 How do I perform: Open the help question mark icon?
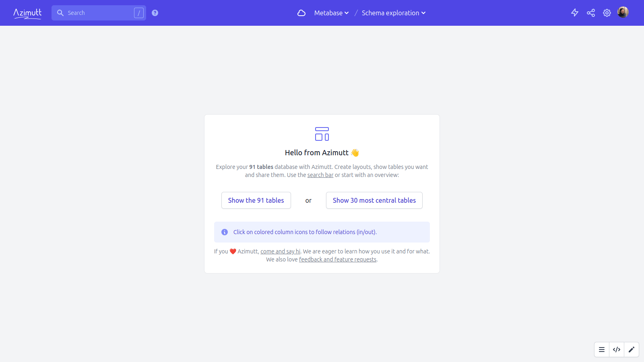click(x=155, y=13)
